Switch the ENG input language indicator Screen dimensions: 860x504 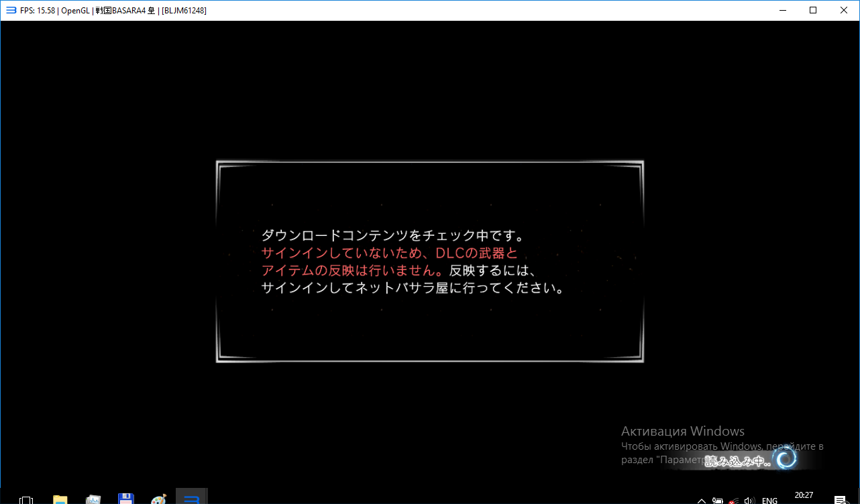click(770, 500)
